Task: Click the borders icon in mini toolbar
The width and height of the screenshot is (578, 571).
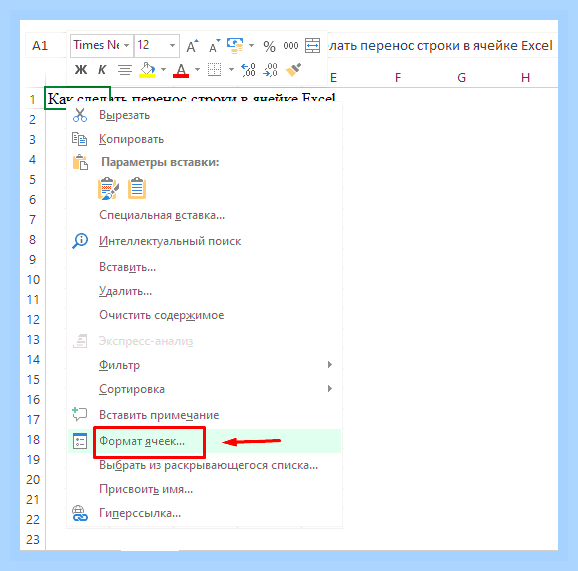Action: coord(215,69)
